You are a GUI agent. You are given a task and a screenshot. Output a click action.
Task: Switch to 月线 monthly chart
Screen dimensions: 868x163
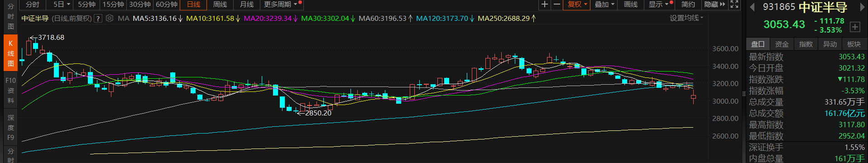click(x=246, y=5)
